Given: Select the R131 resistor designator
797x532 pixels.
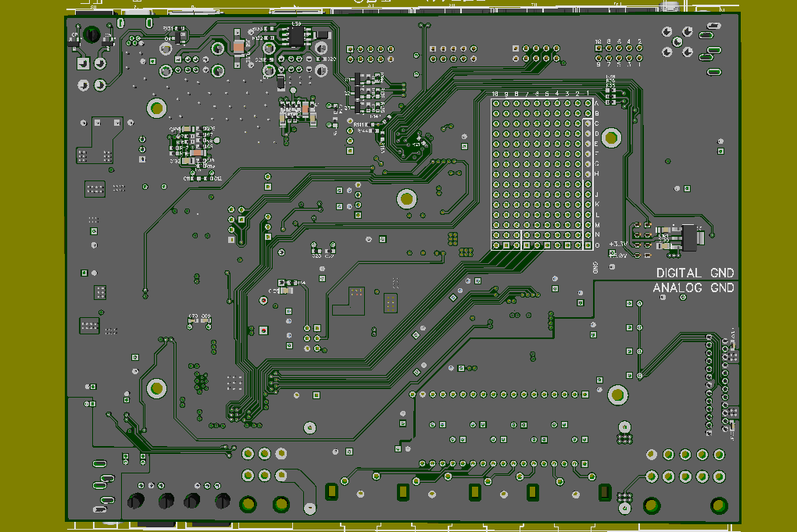Looking at the screenshot, I should click(x=168, y=27).
